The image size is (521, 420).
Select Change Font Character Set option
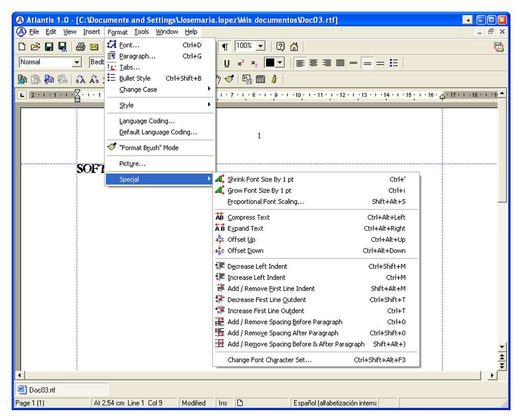tap(269, 360)
